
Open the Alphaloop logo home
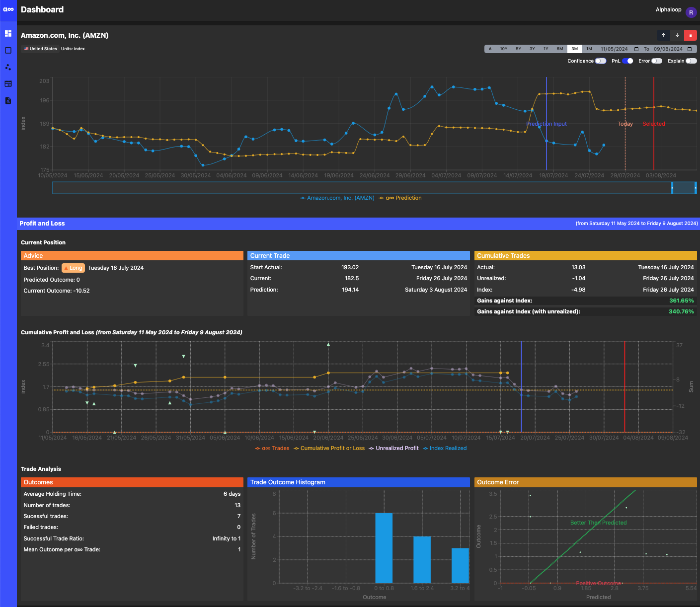click(8, 9)
